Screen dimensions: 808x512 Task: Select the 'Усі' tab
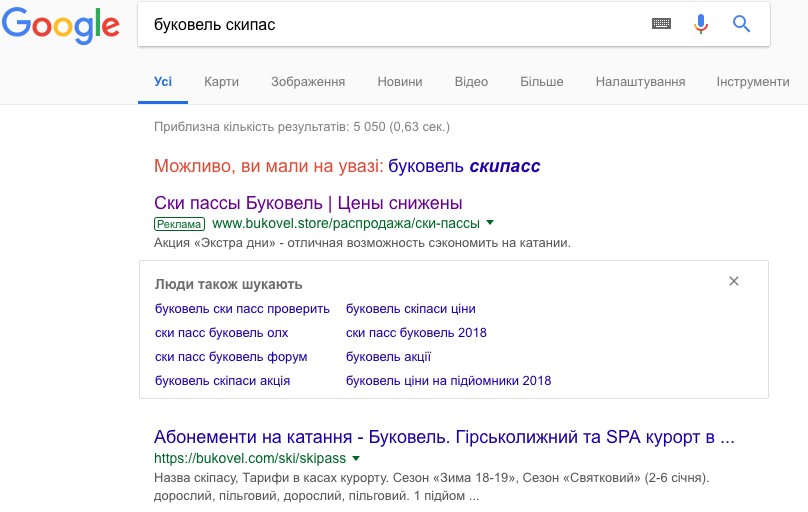coord(163,81)
